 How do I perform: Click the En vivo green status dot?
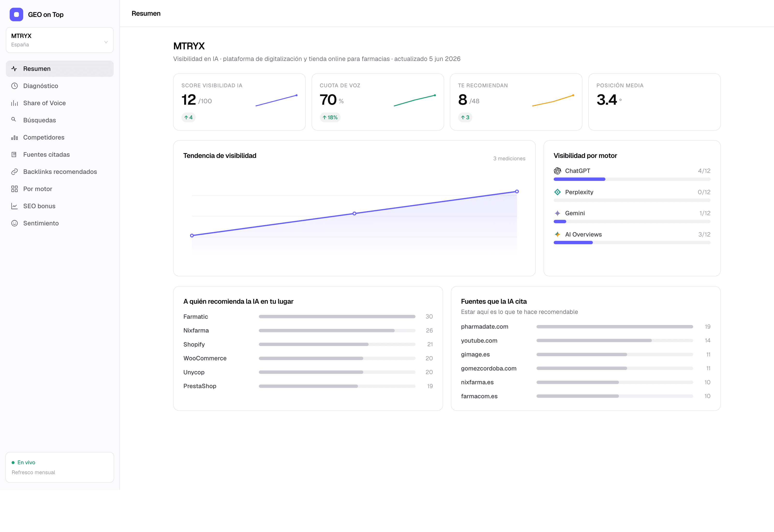click(13, 463)
